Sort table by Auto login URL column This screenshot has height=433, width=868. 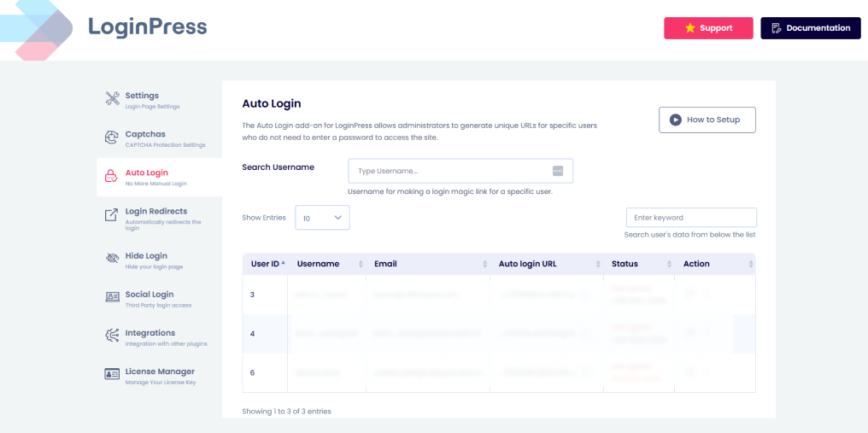(548, 264)
